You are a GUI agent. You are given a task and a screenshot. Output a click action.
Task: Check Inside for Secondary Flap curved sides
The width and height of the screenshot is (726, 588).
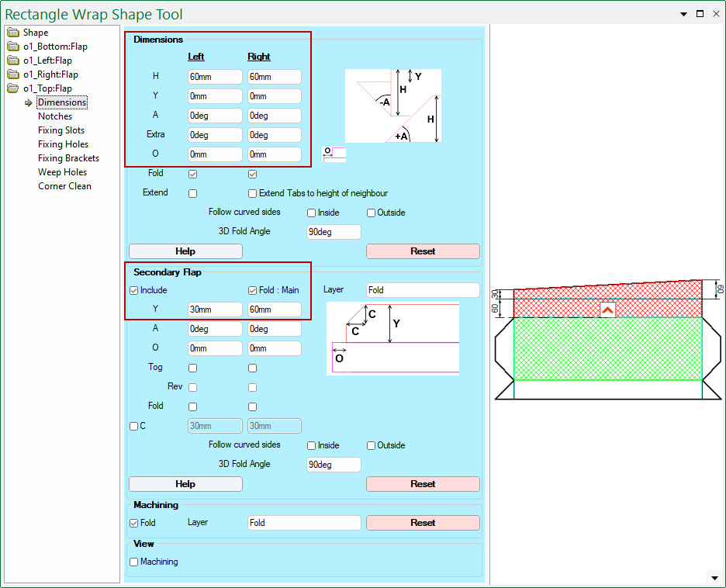[312, 446]
